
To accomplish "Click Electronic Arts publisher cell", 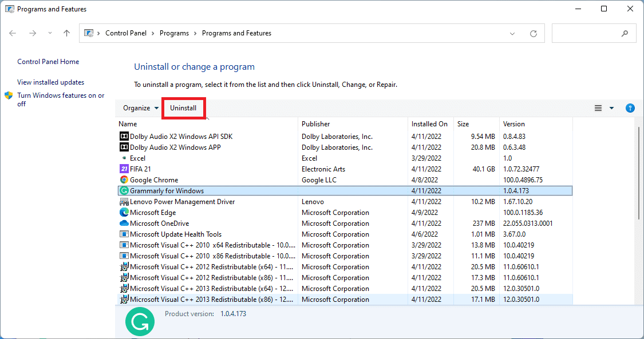I will 323,169.
